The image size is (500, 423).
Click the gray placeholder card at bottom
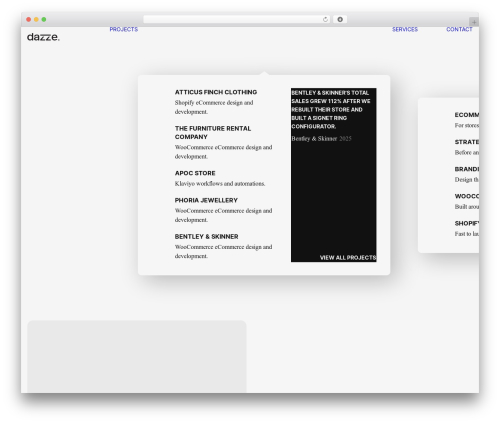tap(137, 356)
